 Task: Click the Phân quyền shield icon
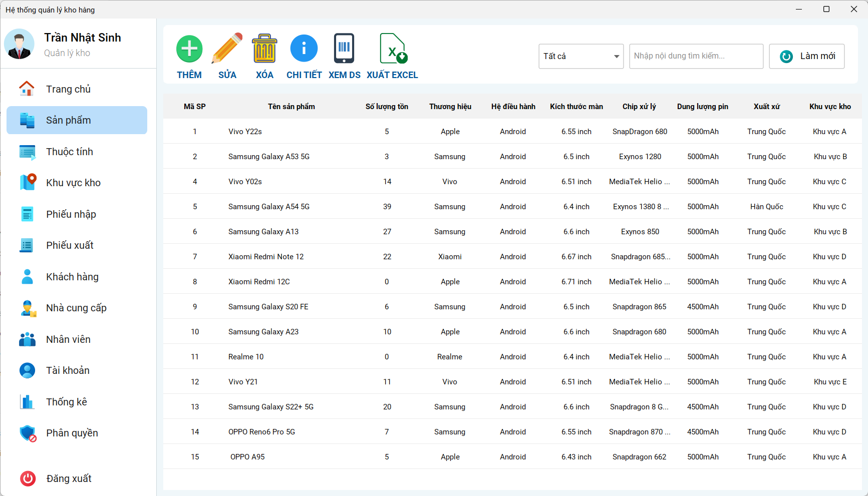click(x=28, y=433)
